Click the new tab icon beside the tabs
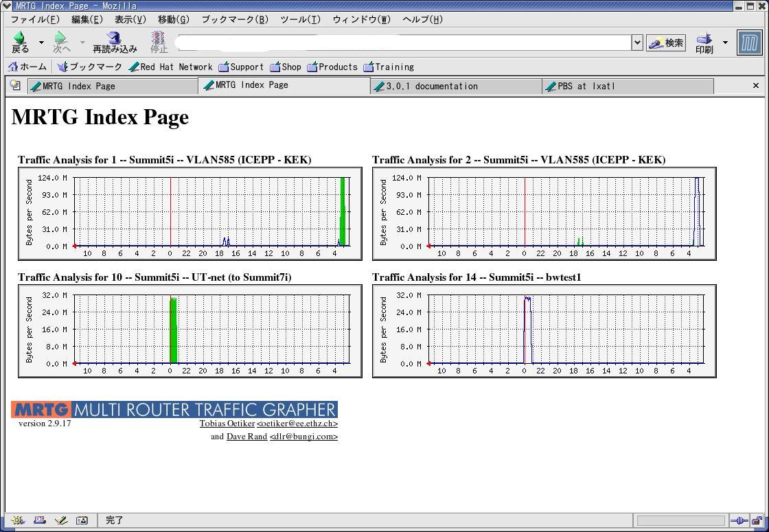This screenshot has height=532, width=769. click(x=15, y=85)
